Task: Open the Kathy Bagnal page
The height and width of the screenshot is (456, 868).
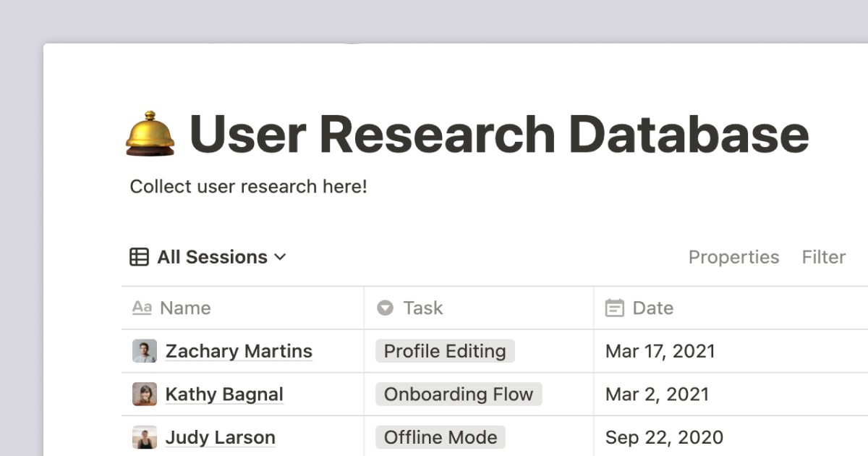Action: point(224,394)
